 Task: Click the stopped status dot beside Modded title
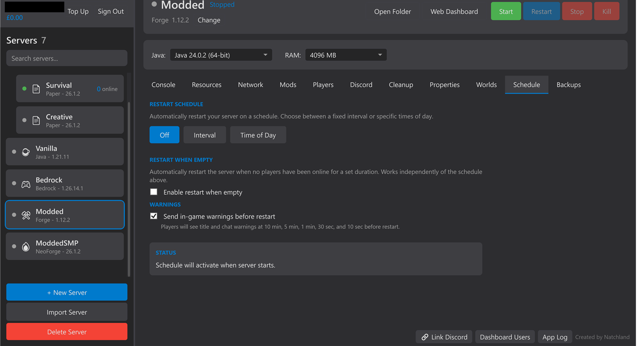(x=154, y=4)
